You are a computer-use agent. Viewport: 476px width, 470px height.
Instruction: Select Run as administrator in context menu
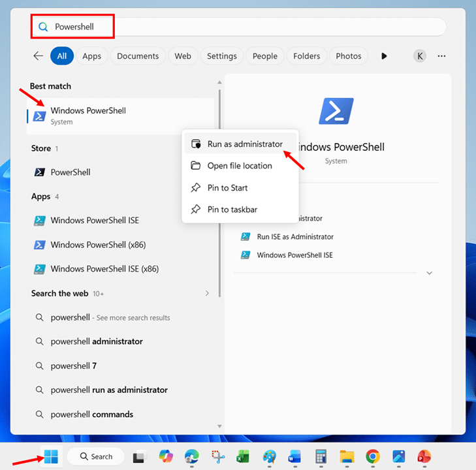pos(244,144)
